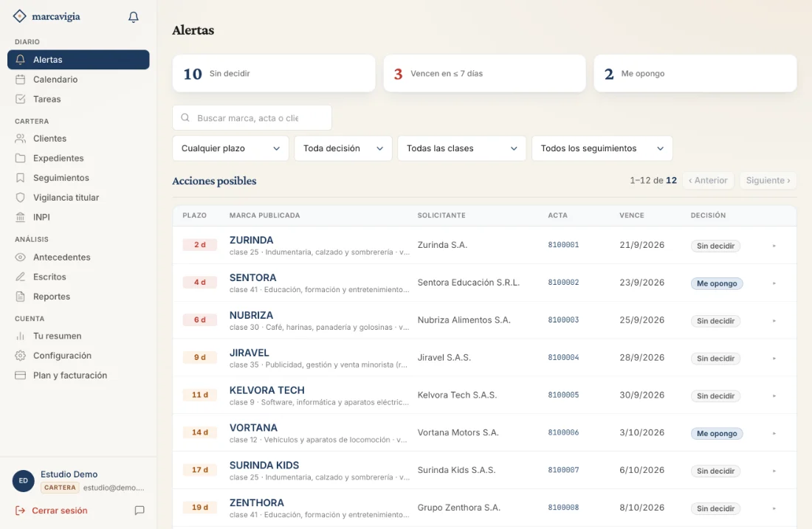Click the SURINDA KIDS brand name
This screenshot has height=529, width=812.
point(264,466)
